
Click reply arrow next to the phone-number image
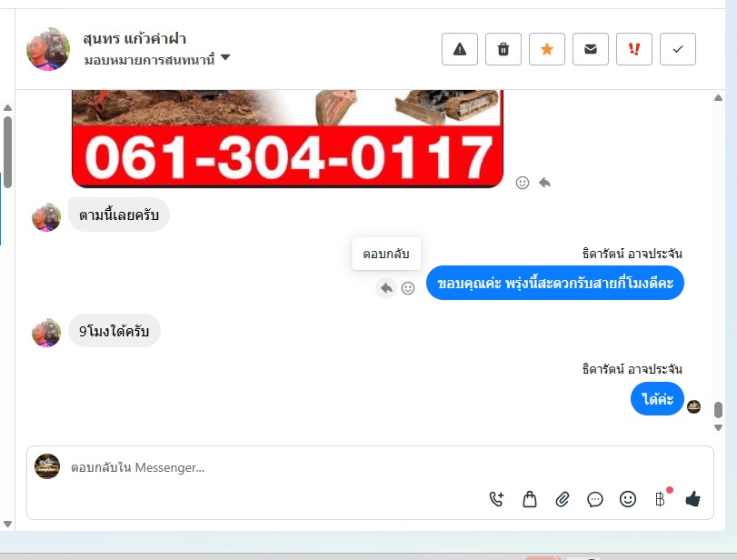coord(544,183)
